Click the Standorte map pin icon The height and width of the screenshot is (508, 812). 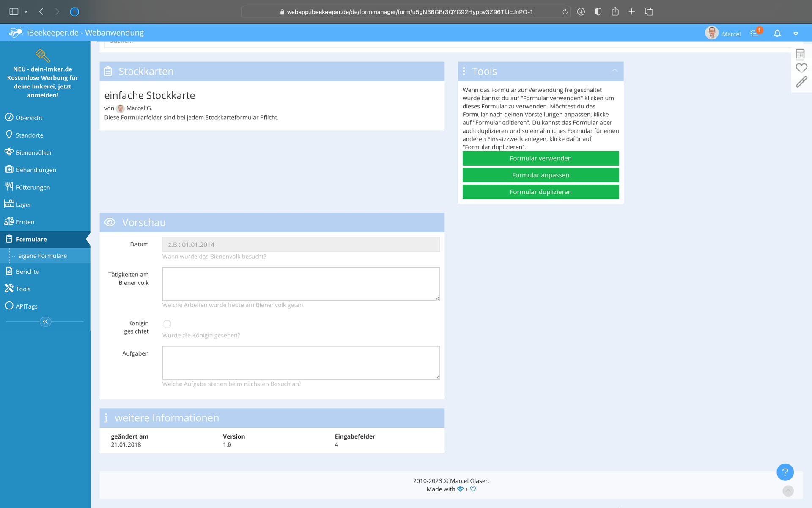[9, 134]
